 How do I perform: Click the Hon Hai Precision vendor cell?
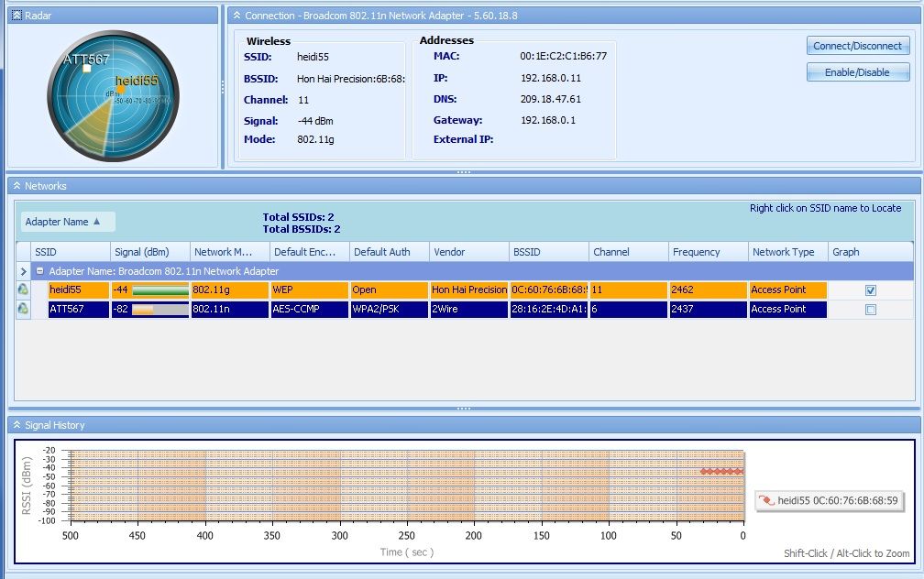click(x=469, y=289)
